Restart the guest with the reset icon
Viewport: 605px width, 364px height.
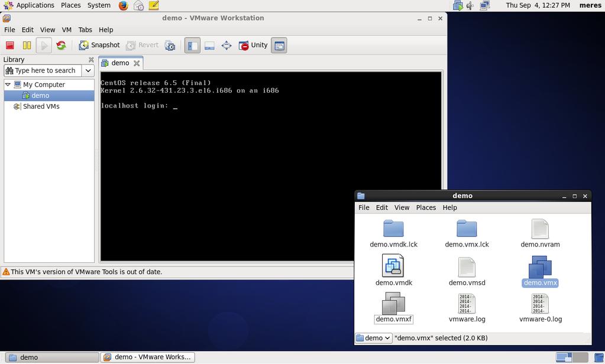(61, 45)
